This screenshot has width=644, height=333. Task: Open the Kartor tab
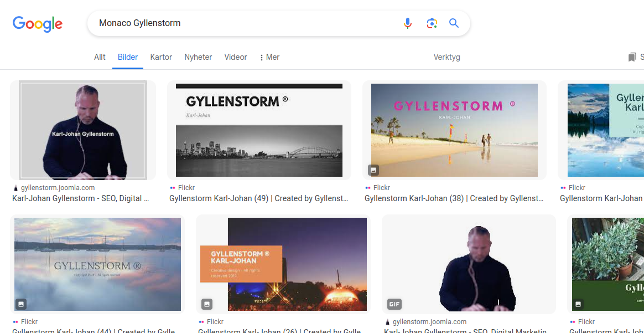click(x=161, y=57)
